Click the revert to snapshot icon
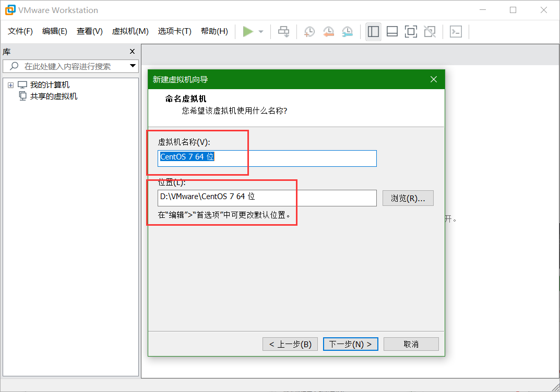 [328, 32]
